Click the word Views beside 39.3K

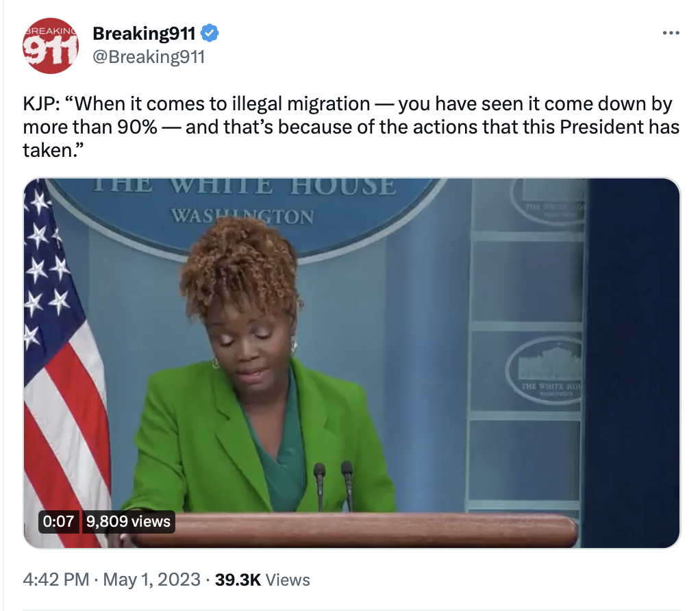[x=288, y=579]
